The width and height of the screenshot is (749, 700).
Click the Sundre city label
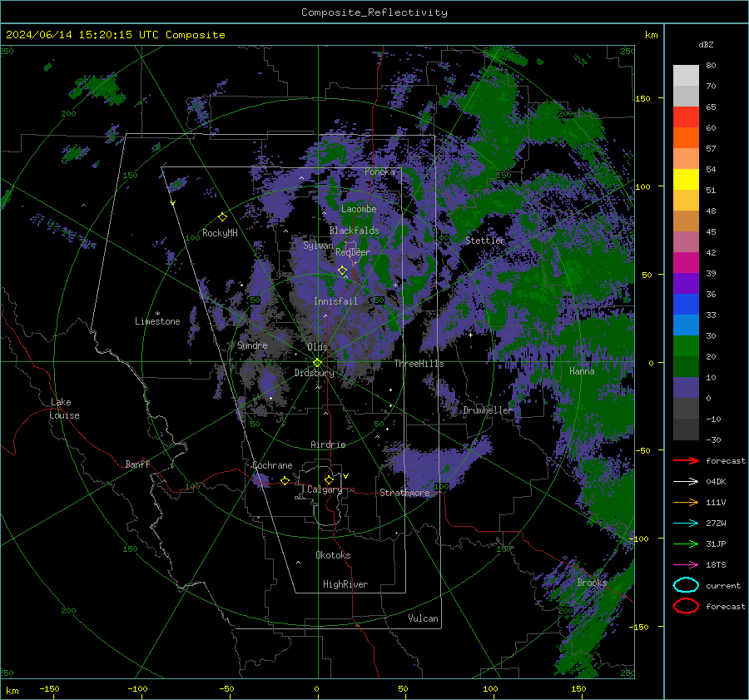pos(252,345)
